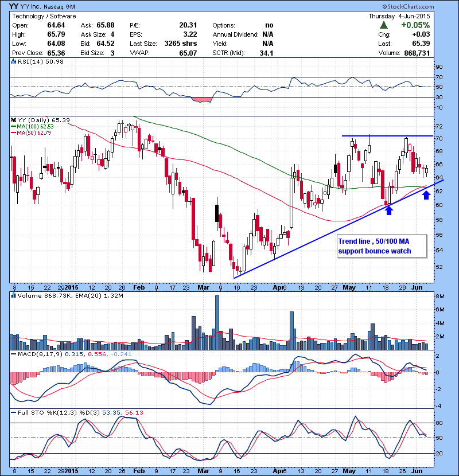Click Last Size '3265 shrs'
The width and height of the screenshot is (459, 476).
(181, 44)
